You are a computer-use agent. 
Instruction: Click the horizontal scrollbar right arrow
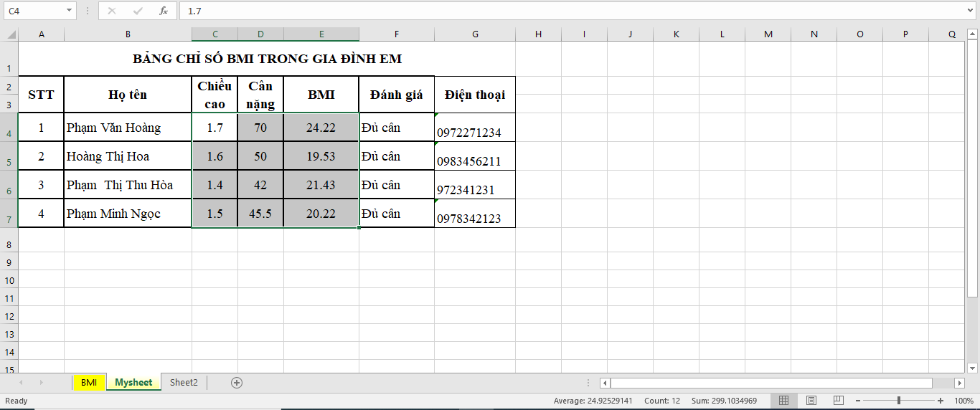point(958,383)
